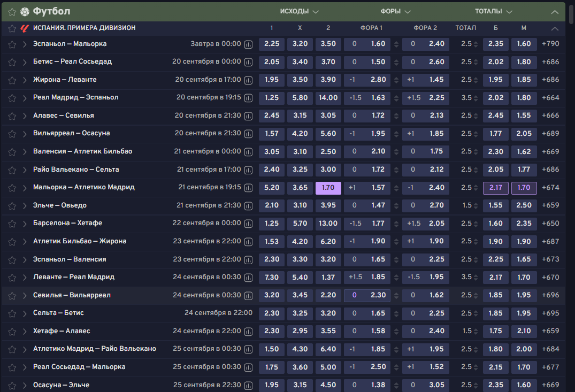Open the ИСХОДЫ dropdown
The image size is (575, 392).
(x=299, y=11)
